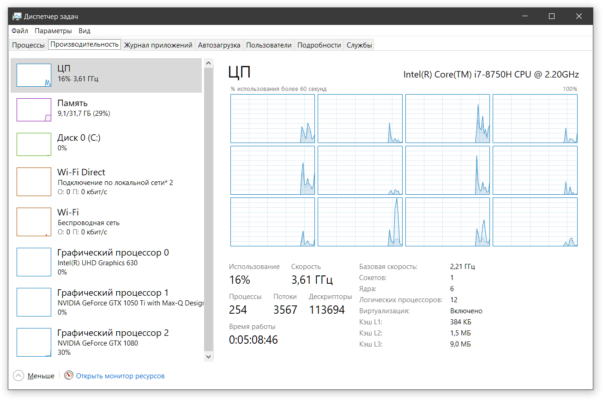Click the Логических процессоров value 12
603x400 pixels.
454,300
